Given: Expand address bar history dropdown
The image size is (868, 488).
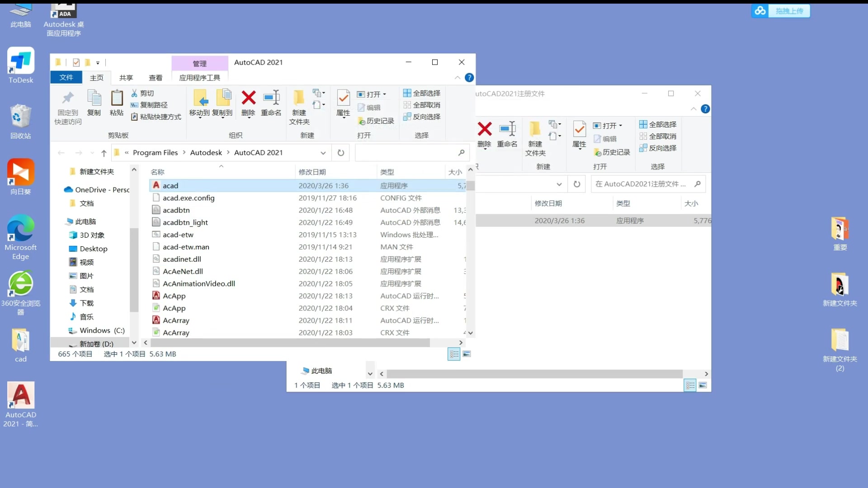Looking at the screenshot, I should coord(323,153).
